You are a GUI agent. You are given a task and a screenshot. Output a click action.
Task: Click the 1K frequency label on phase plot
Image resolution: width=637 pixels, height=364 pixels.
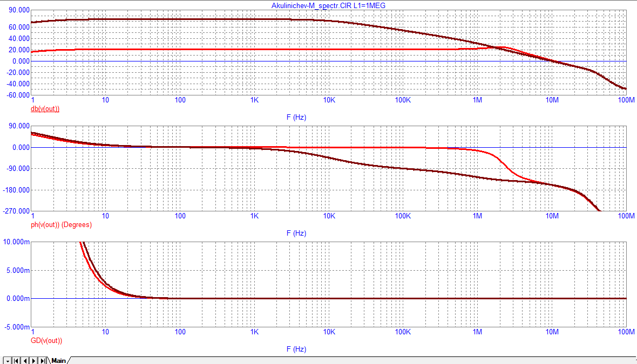click(x=254, y=216)
